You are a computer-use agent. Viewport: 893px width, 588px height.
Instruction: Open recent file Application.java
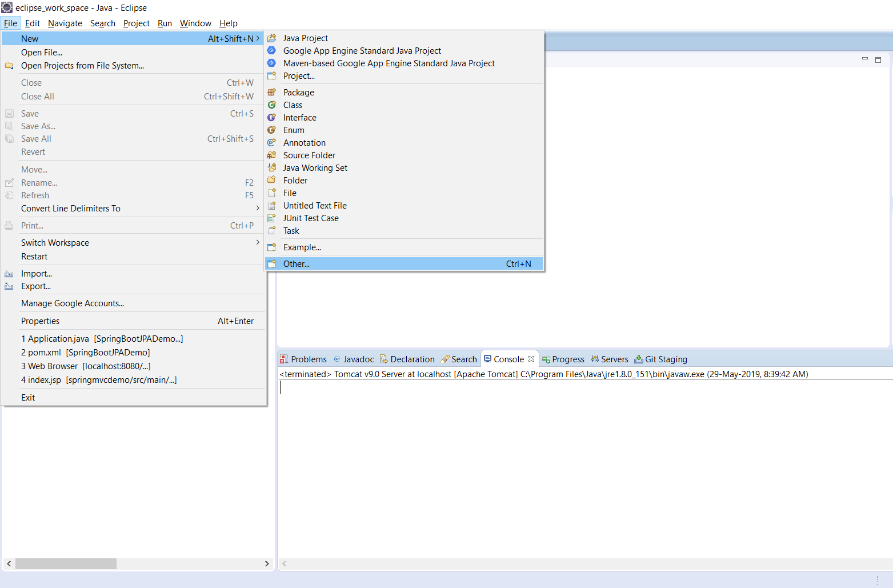pos(102,339)
